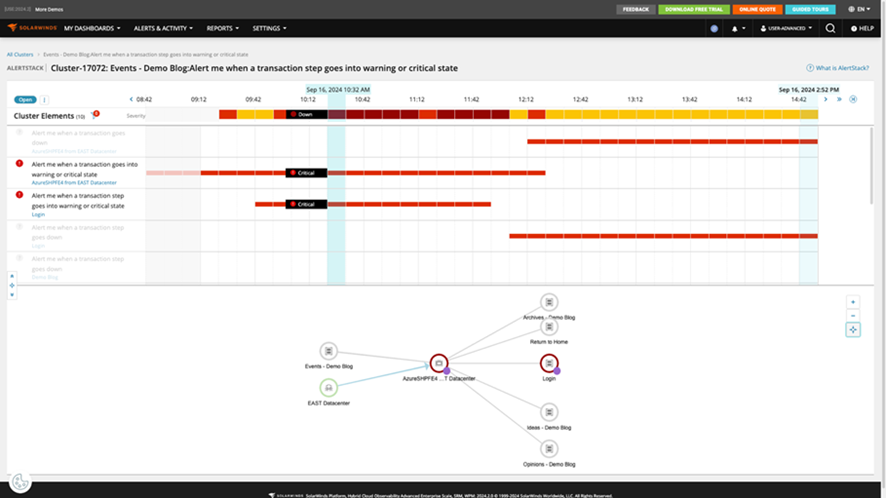Open AzureSHPFE4 from EAST Datacenter link in critical alert
Image resolution: width=886 pixels, height=498 pixels.
pyautogui.click(x=74, y=183)
